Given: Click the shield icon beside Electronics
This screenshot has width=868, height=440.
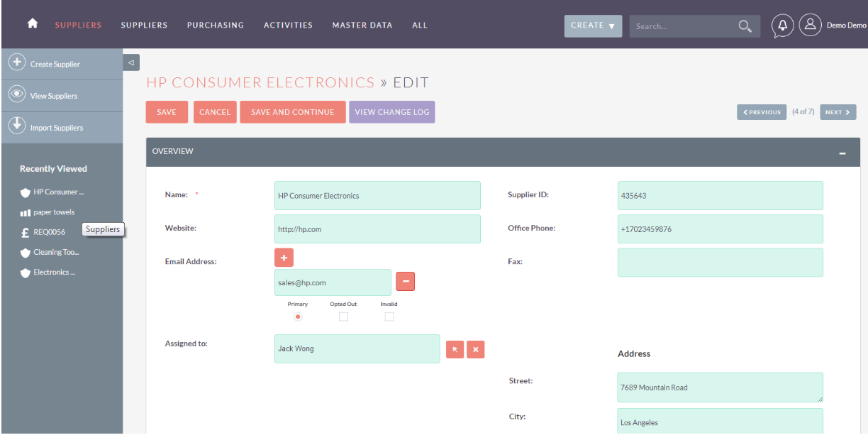Looking at the screenshot, I should 26,273.
